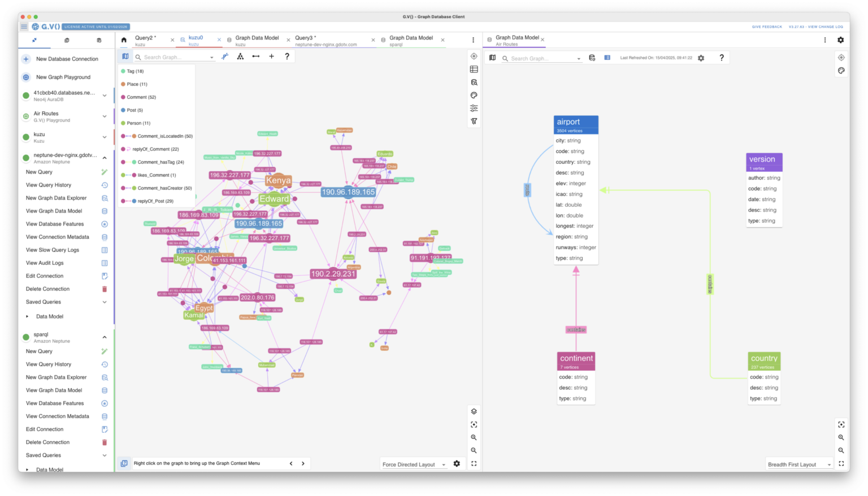The height and width of the screenshot is (496, 868).
Task: Open the Force Directed Layout dropdown
Action: (x=414, y=465)
